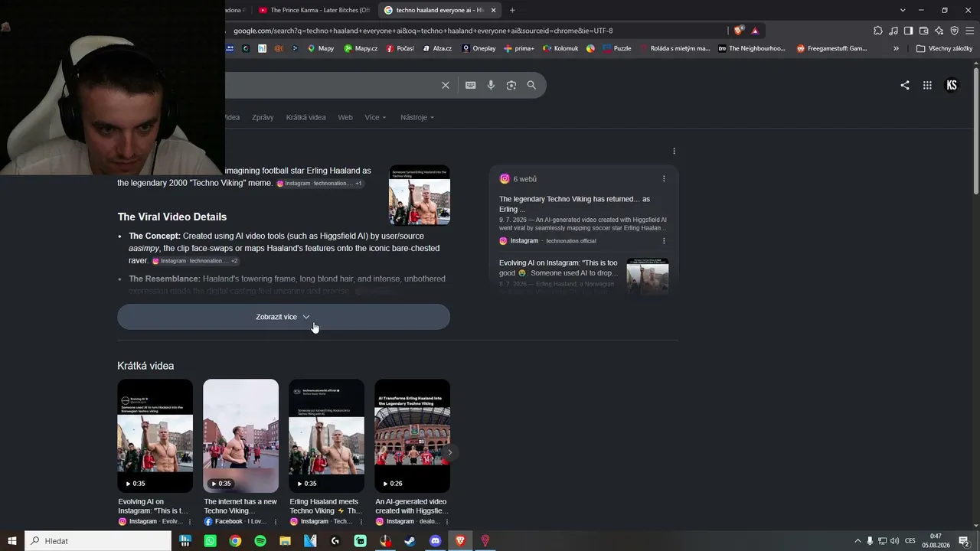Play the Erling Haaland meets Techno Viking video
The image size is (980, 551).
326,436
